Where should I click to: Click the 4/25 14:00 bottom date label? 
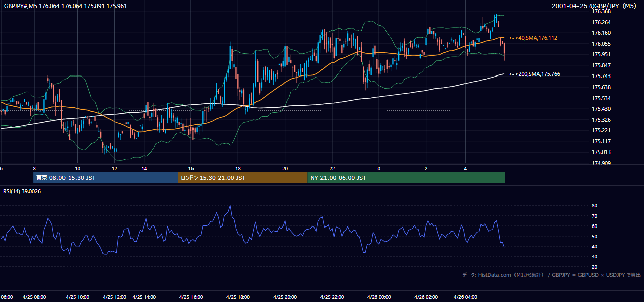coord(144,297)
